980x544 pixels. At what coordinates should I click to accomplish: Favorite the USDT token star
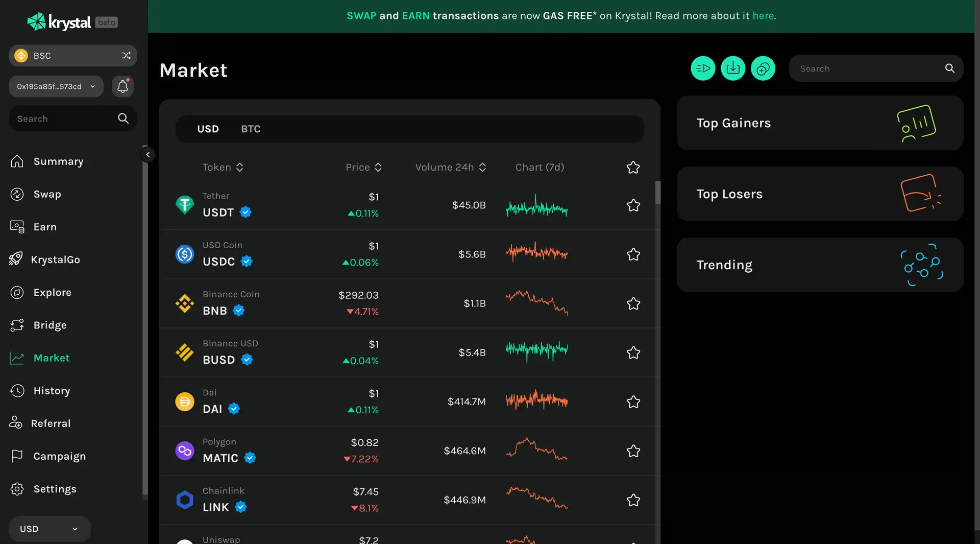pos(633,205)
